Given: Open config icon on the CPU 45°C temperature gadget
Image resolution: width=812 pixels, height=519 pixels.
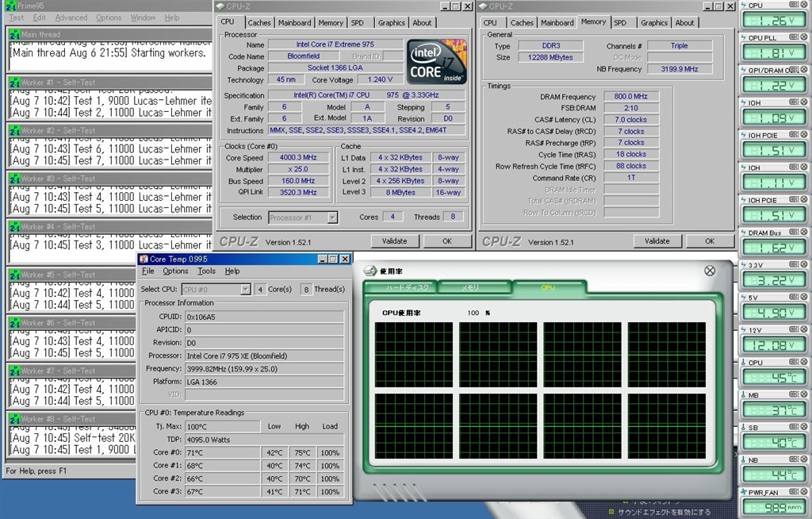Looking at the screenshot, I should tap(793, 362).
